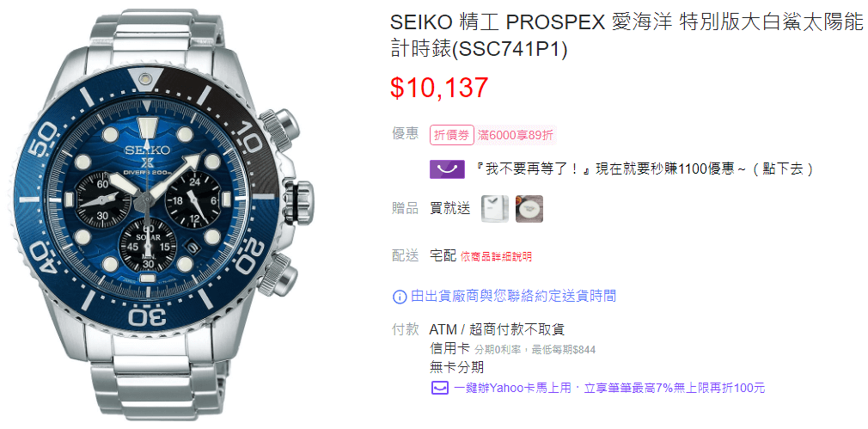Image resolution: width=868 pixels, height=429 pixels.
Task: Click the 信用卡 payment option
Action: point(449,348)
